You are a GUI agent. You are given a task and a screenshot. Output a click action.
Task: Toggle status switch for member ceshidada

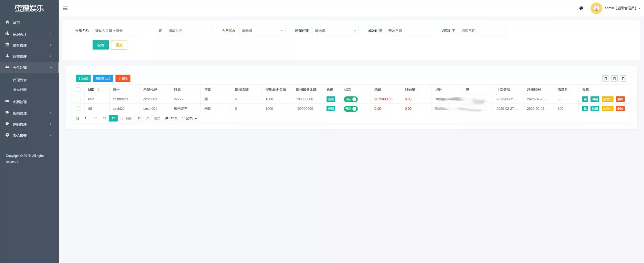coord(350,99)
